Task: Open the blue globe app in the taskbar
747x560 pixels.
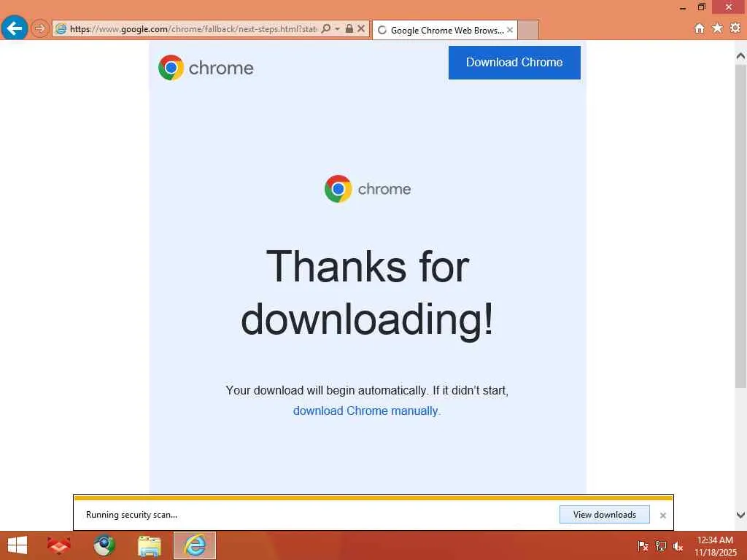Action: 104,545
